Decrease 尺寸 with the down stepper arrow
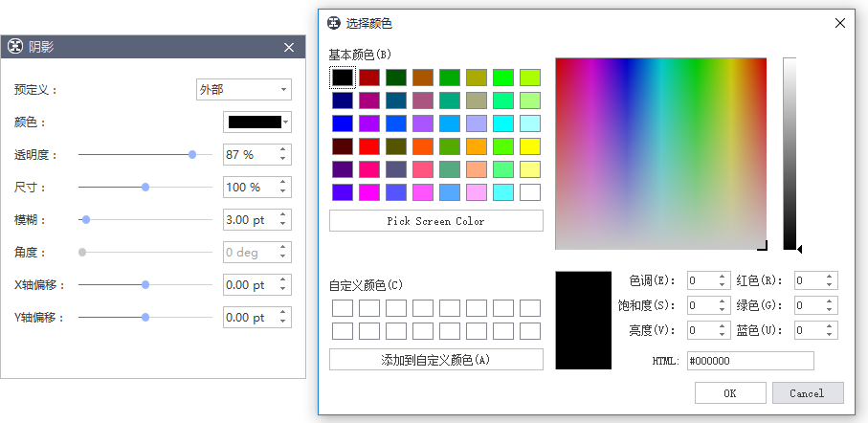This screenshot has height=423, width=868. point(283,191)
